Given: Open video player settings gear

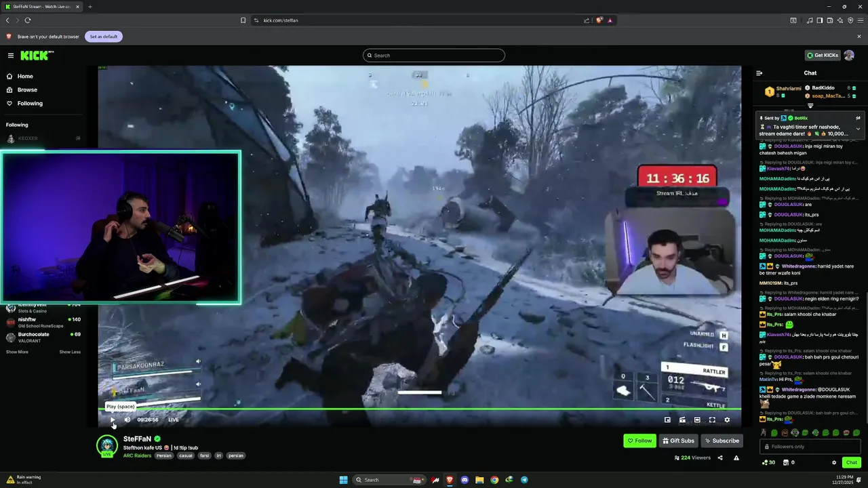Looking at the screenshot, I should pos(727,420).
